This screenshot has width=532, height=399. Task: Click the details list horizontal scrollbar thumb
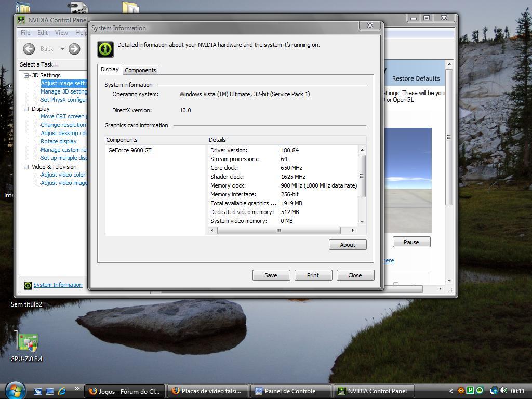tap(279, 230)
